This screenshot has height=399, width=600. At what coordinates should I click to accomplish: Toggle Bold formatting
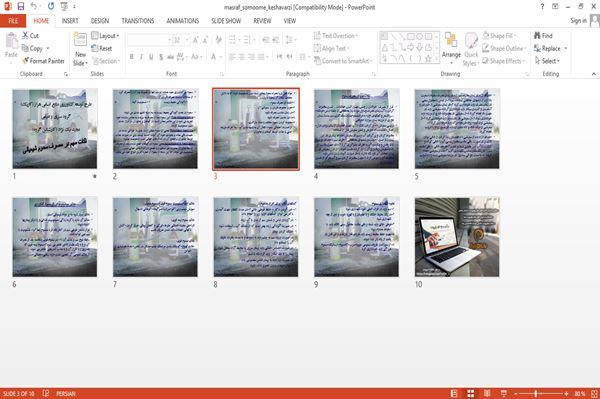[132, 57]
